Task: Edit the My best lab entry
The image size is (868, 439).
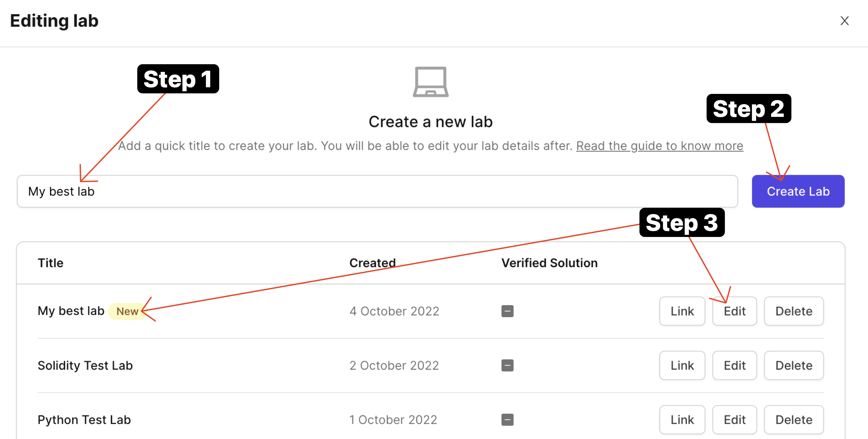Action: click(x=735, y=311)
